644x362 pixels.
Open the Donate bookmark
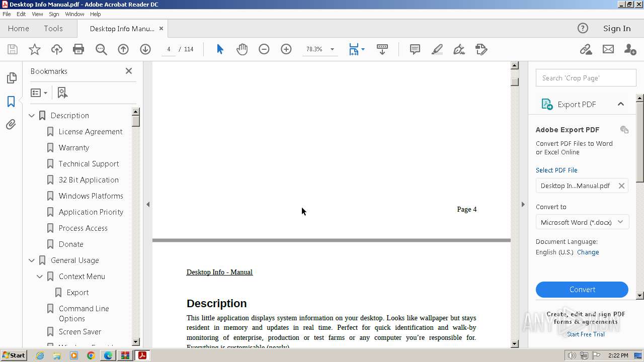71,244
